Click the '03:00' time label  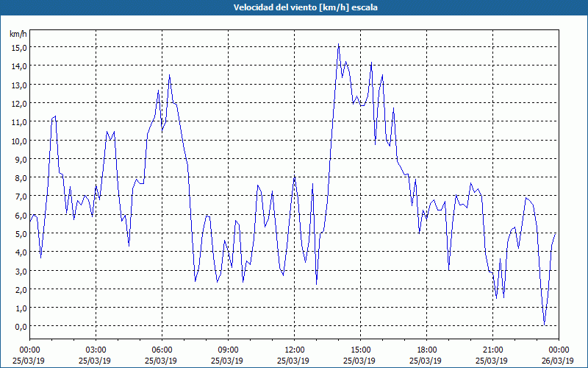[96, 350]
